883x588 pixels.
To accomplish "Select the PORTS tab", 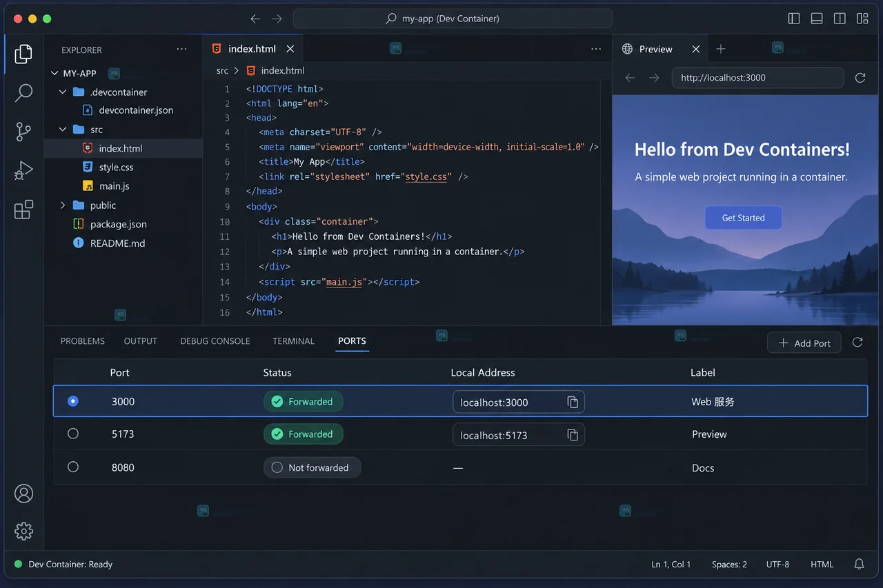I will (352, 341).
